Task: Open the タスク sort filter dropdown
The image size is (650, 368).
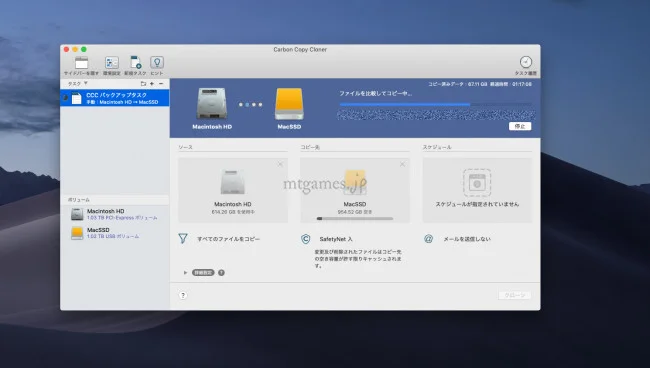Action: click(x=78, y=84)
